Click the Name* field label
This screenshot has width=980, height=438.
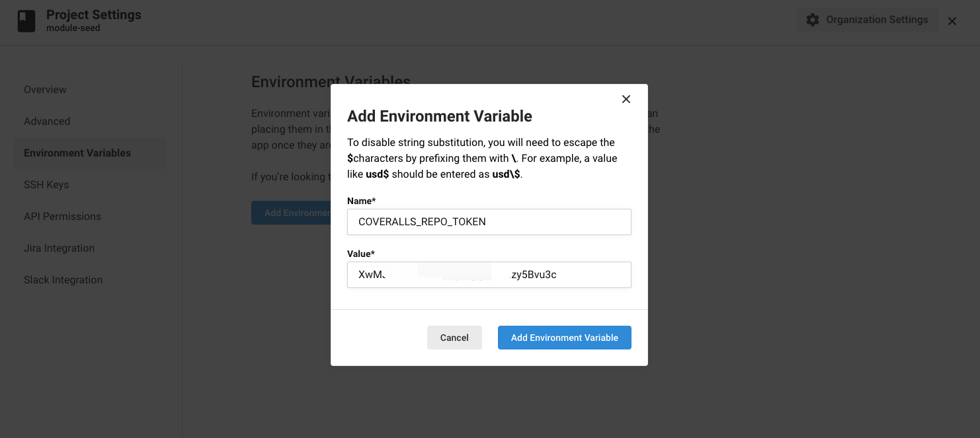361,201
